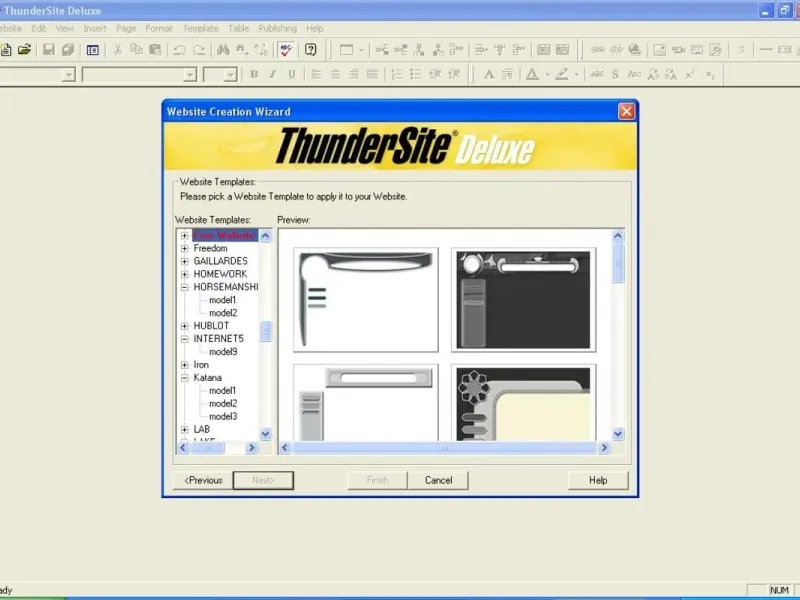This screenshot has width=800, height=600.
Task: Click the ABC spell check icon
Action: [286, 49]
